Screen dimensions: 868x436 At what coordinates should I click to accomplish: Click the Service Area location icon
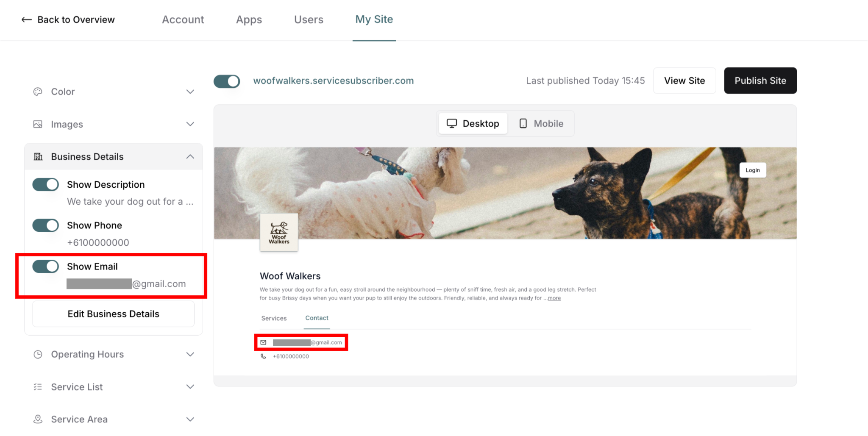[x=38, y=419]
